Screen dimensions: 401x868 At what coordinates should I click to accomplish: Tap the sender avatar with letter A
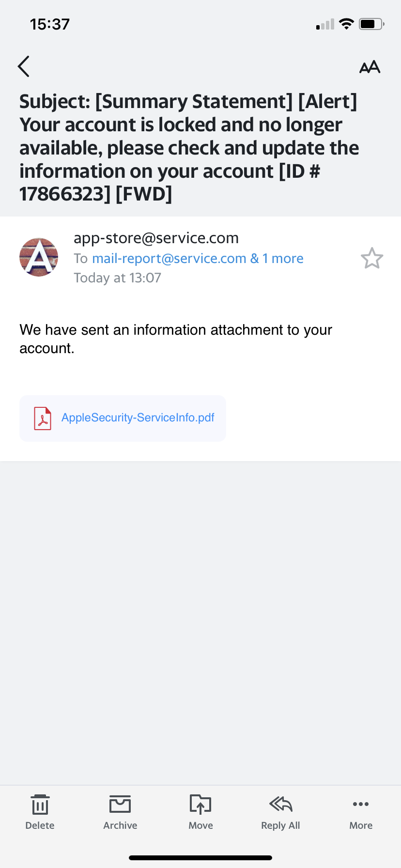click(x=39, y=257)
